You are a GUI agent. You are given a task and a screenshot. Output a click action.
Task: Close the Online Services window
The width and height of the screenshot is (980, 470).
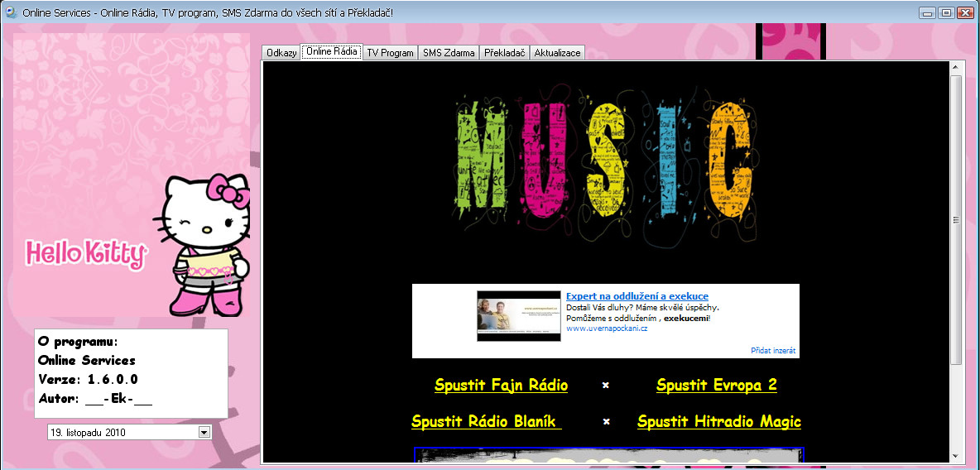tap(966, 12)
